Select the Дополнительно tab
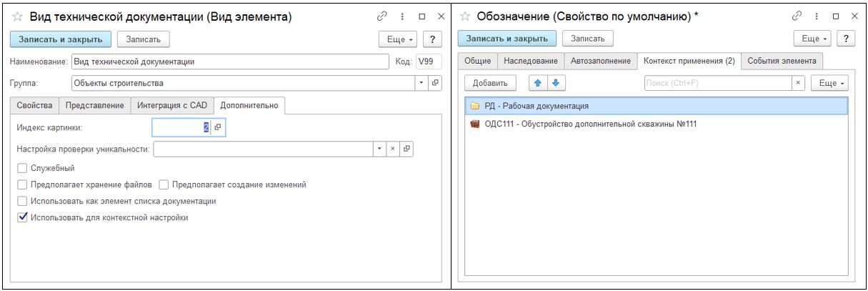 [249, 105]
